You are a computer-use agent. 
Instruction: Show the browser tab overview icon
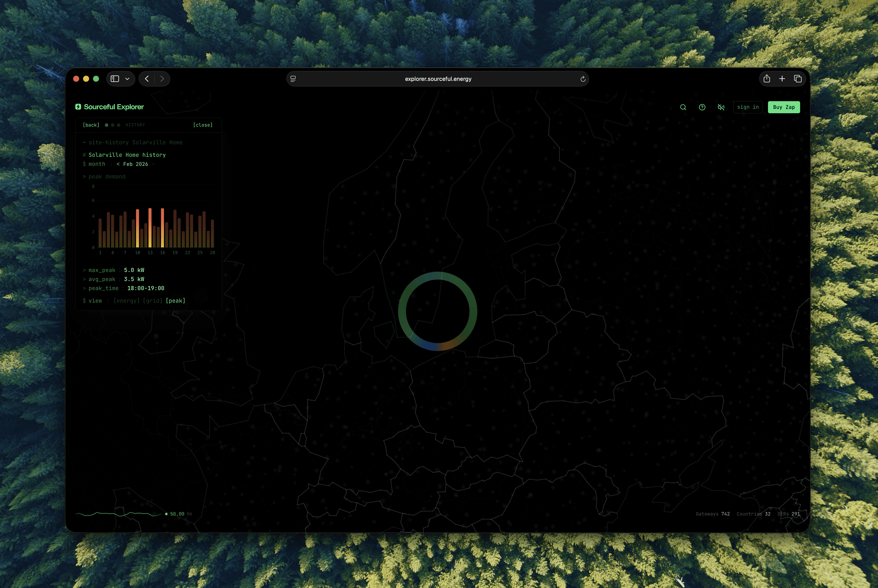click(798, 79)
